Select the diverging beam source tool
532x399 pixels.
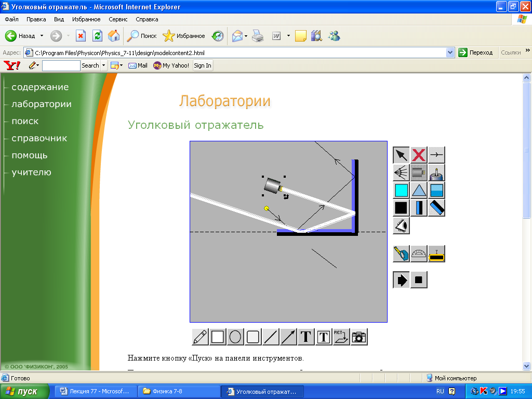coord(402,173)
